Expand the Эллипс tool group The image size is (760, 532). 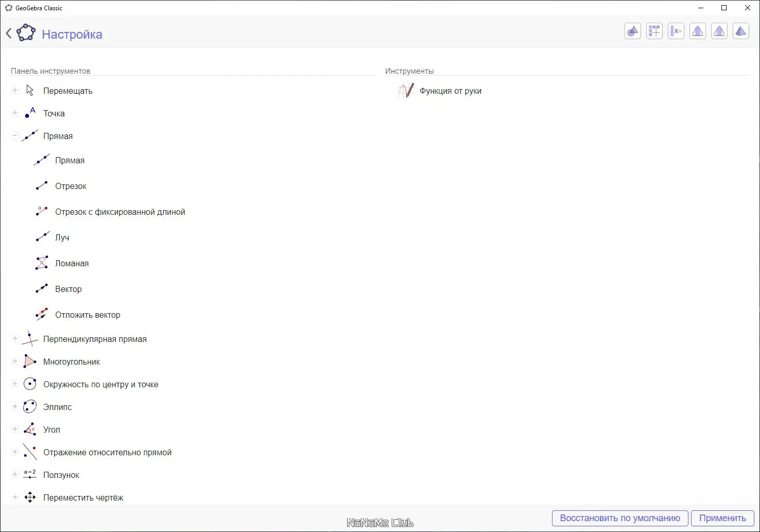click(15, 407)
